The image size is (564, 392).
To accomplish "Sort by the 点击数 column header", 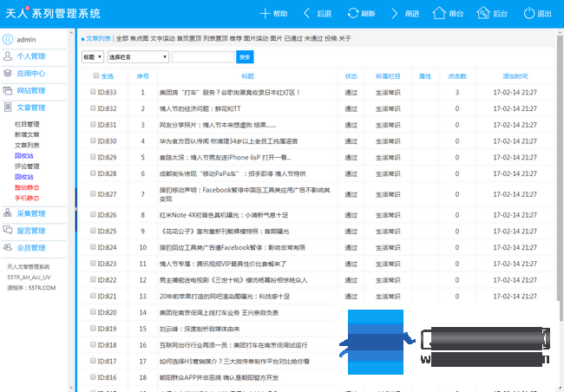I will 456,76.
